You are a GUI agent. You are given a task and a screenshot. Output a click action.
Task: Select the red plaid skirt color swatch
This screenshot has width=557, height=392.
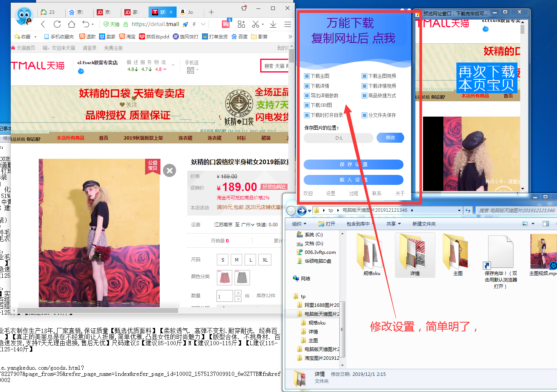(224, 277)
